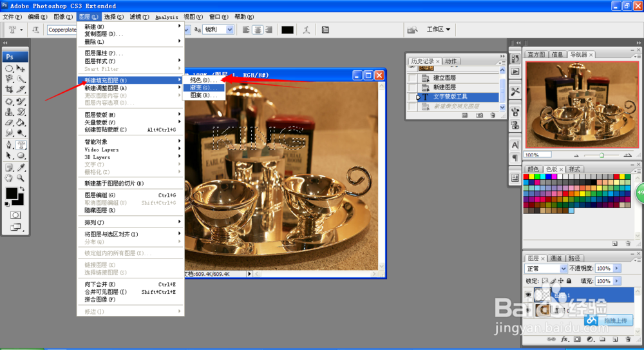Open the 工作区 workspace dropdown
644x350 pixels.
(439, 29)
